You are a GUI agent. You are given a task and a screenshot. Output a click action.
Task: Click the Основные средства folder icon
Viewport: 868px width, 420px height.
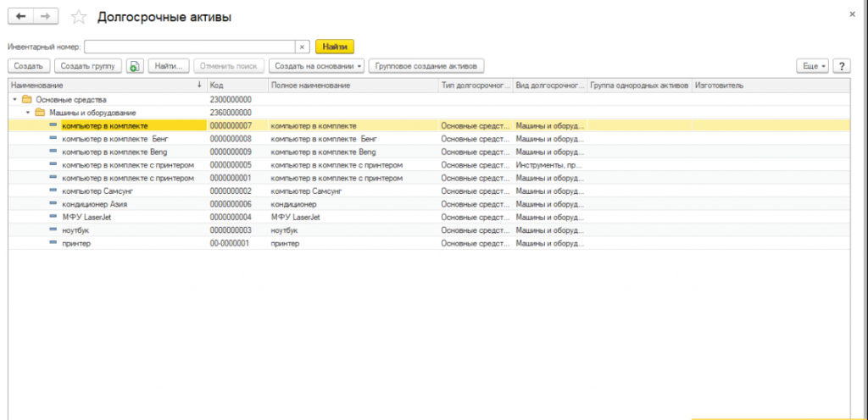27,99
